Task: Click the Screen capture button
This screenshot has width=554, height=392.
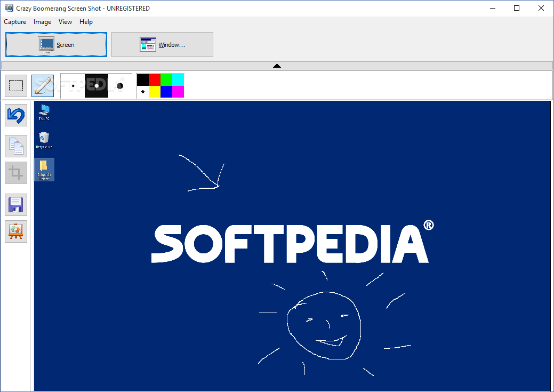Action: click(56, 45)
